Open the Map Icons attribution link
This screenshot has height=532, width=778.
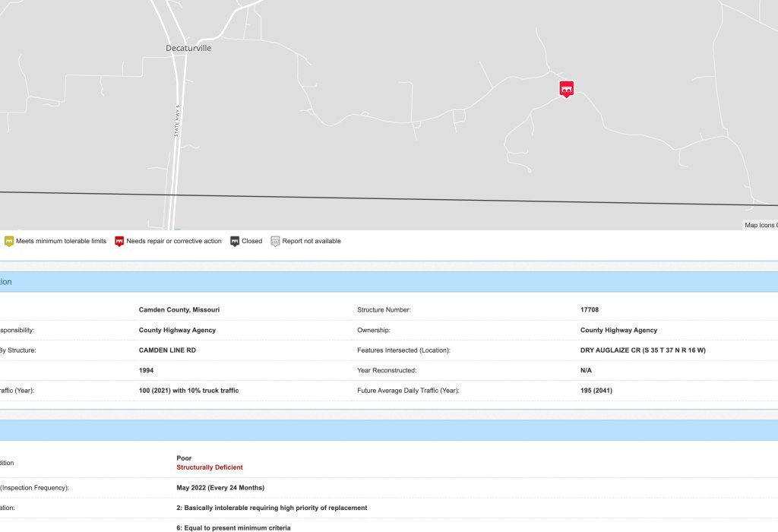click(x=761, y=225)
